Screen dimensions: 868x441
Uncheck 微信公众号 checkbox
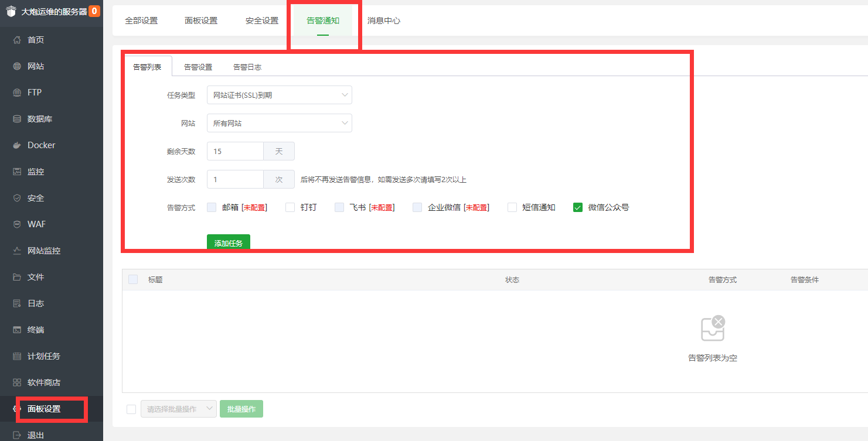pyautogui.click(x=578, y=207)
